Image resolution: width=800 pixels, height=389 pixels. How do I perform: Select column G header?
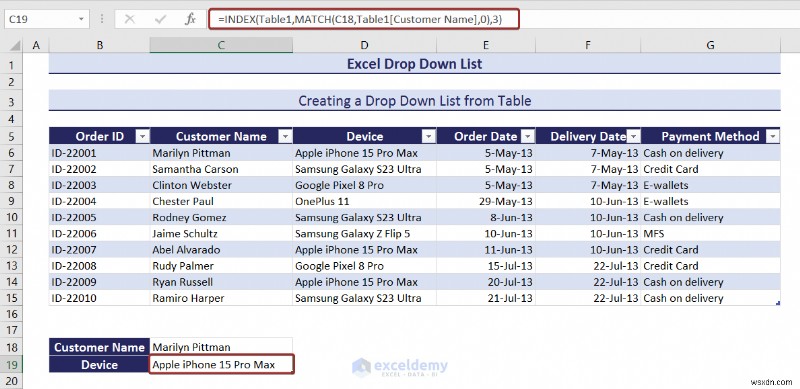pyautogui.click(x=710, y=45)
